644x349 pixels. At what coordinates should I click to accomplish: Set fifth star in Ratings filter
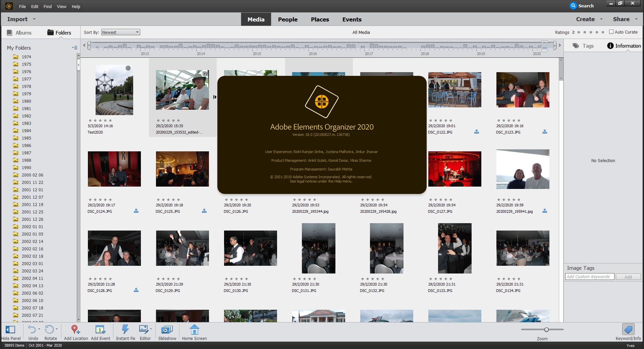click(603, 32)
